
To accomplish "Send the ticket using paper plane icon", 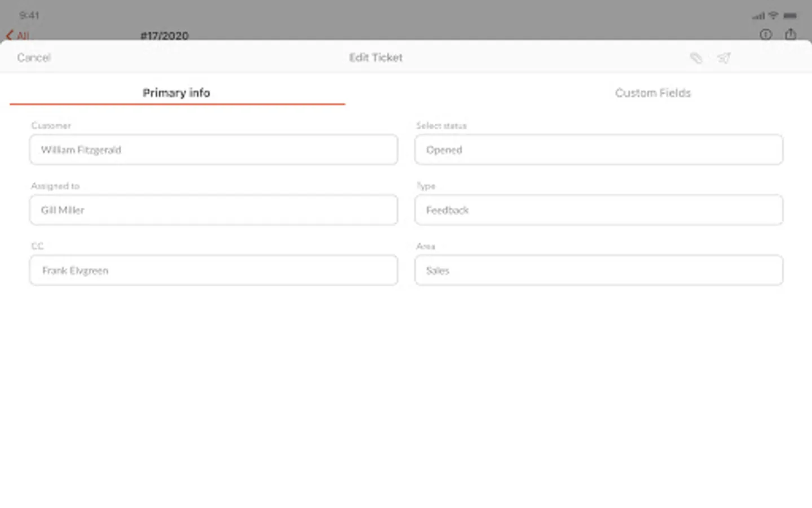I will (x=724, y=58).
